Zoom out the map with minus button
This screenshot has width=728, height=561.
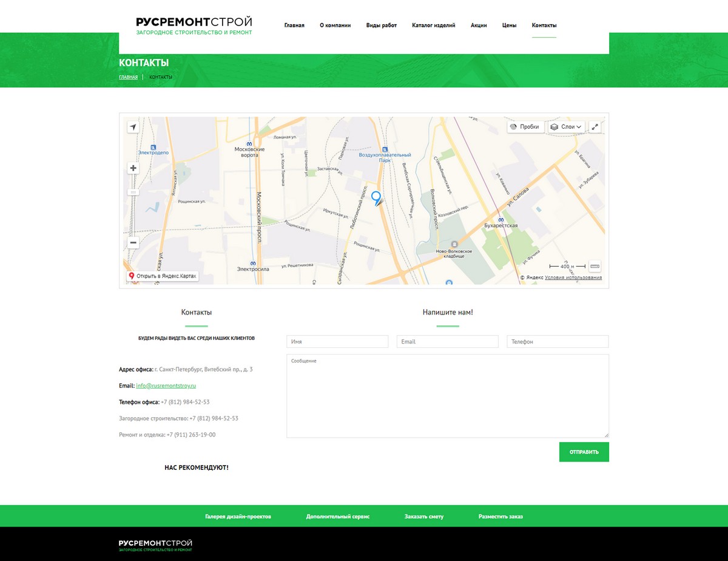tap(133, 242)
